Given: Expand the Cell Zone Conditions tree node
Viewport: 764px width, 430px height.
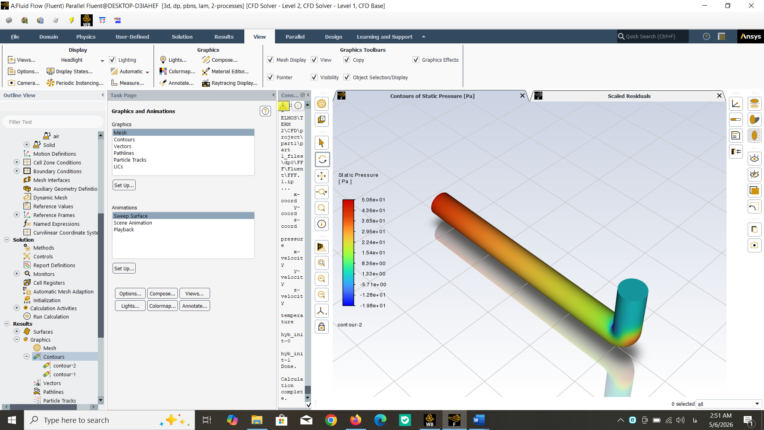Looking at the screenshot, I should tap(17, 162).
